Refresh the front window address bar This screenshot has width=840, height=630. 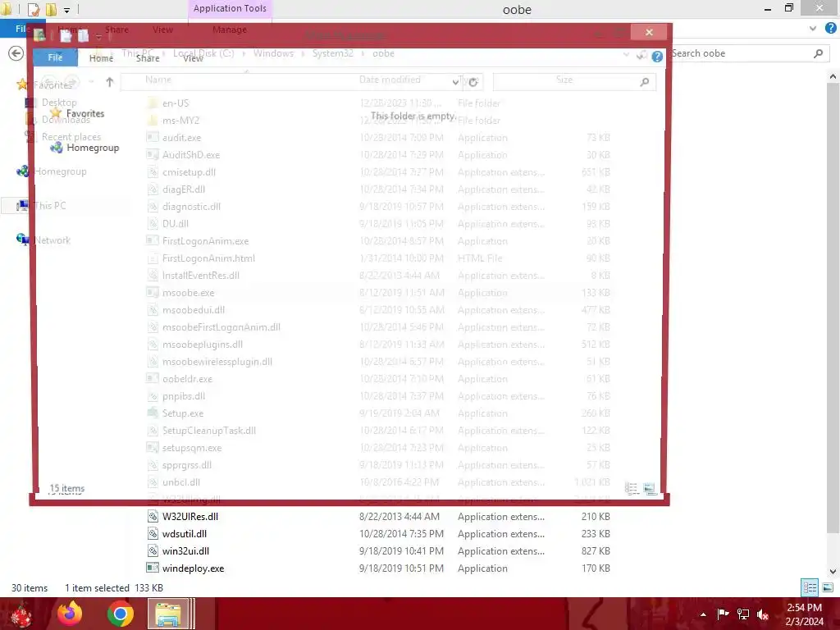473,82
